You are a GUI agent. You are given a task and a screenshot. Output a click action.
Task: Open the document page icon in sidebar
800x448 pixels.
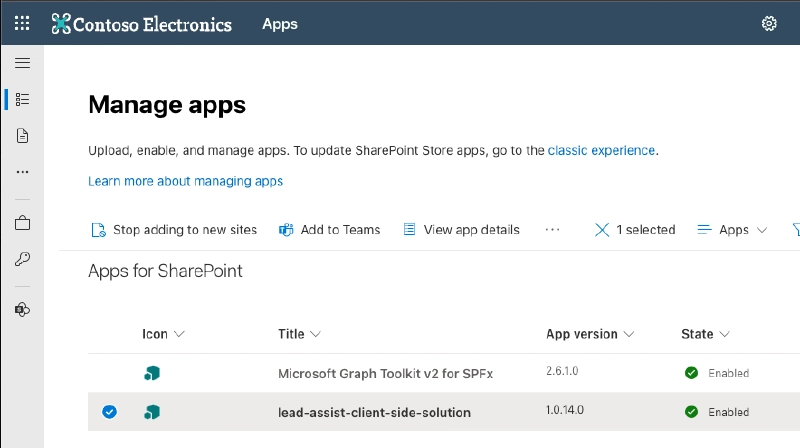[x=22, y=136]
